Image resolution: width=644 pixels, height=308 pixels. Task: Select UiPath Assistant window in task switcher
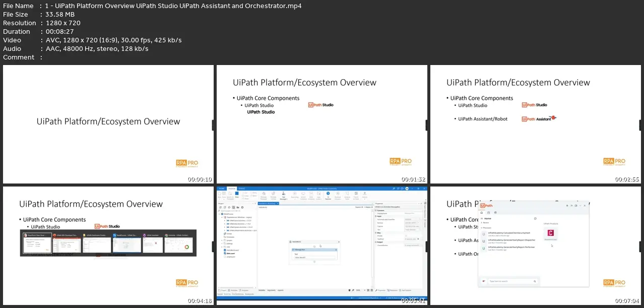153,243
